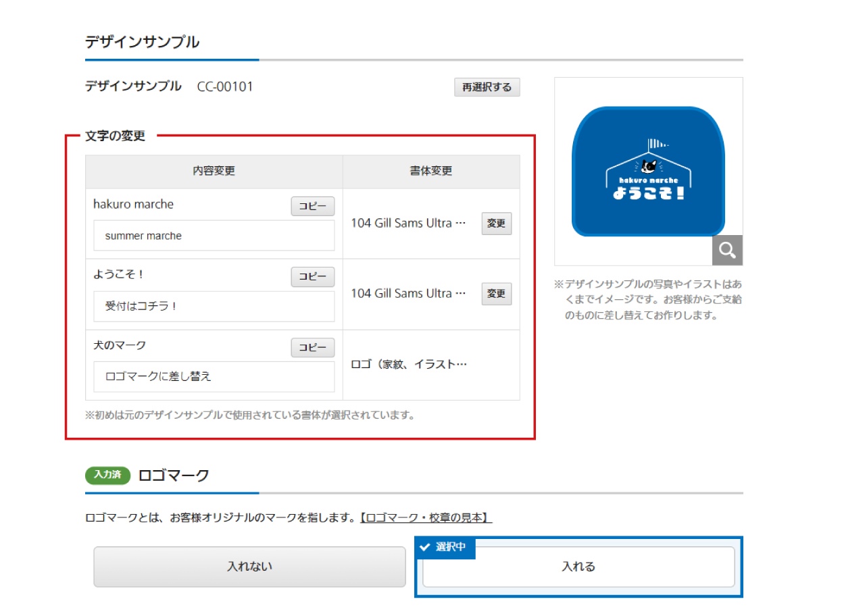Copy the ようこそ！ text
Viewport: 865px width, 616px height.
313,277
